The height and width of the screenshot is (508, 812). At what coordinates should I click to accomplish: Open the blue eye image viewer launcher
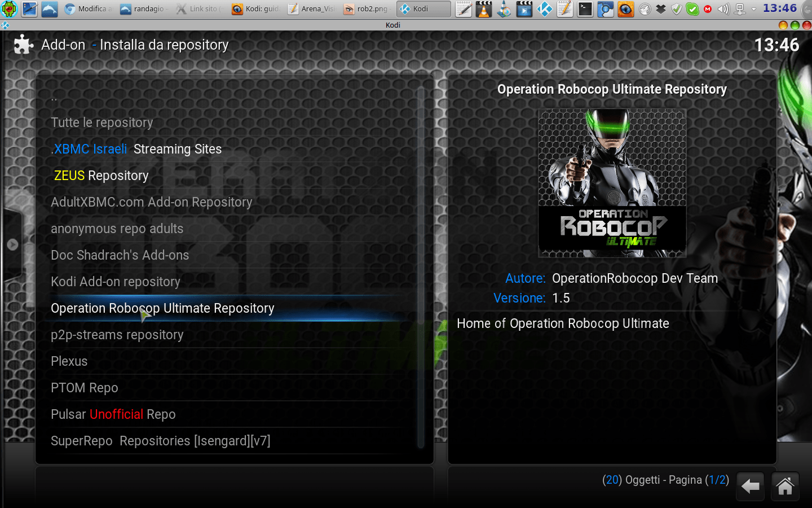tap(626, 8)
